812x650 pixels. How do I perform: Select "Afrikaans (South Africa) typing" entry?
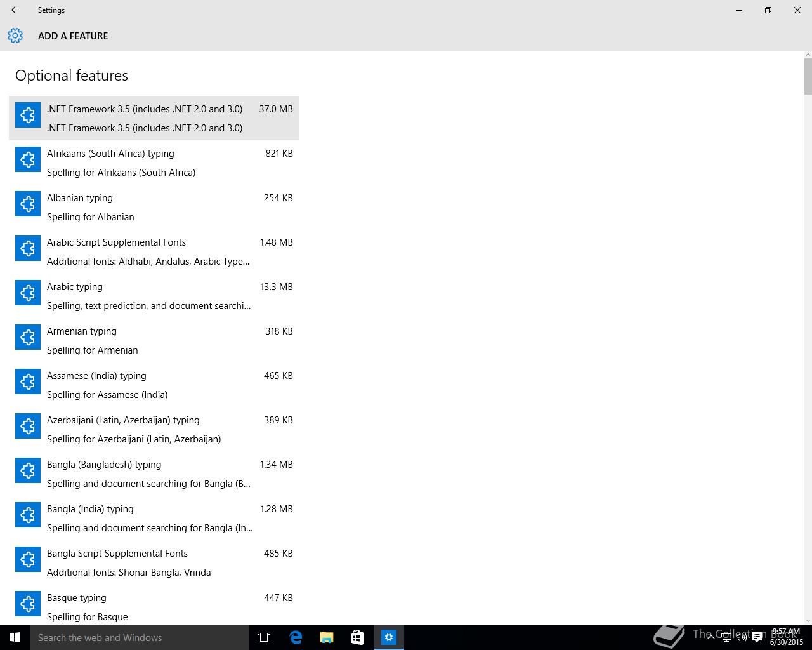[154, 162]
